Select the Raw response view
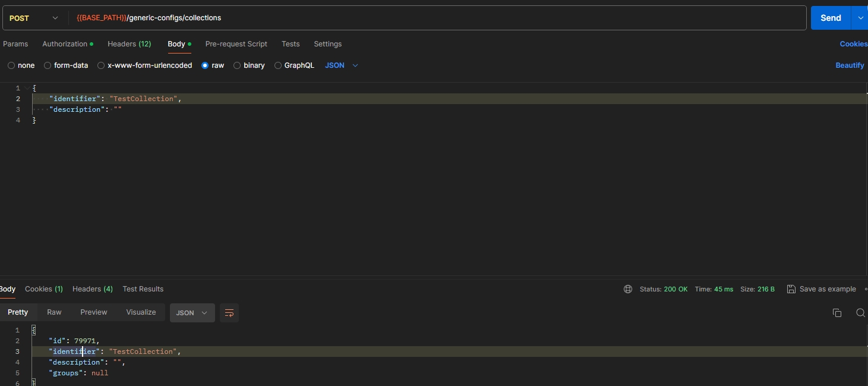The width and height of the screenshot is (868, 386). [54, 312]
